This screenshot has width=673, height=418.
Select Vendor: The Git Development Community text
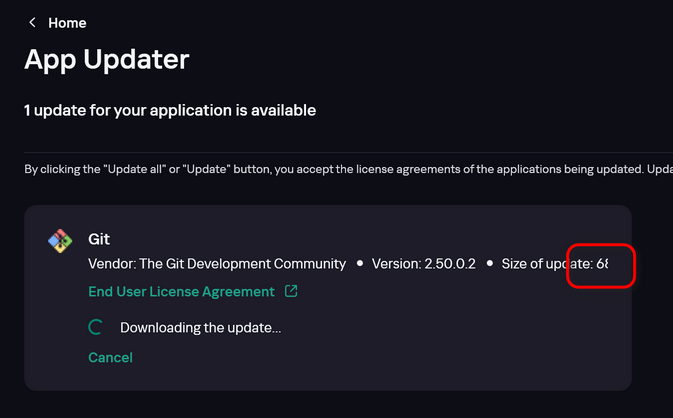pyautogui.click(x=217, y=264)
